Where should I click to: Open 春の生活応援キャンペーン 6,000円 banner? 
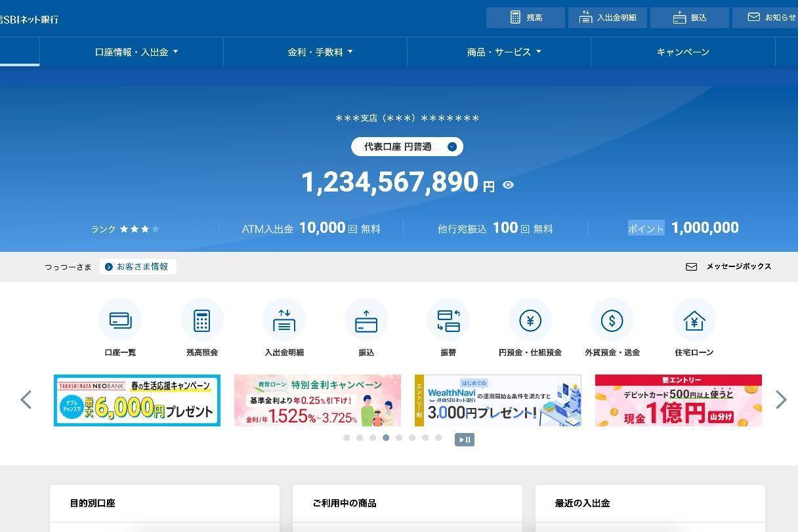[x=137, y=400]
